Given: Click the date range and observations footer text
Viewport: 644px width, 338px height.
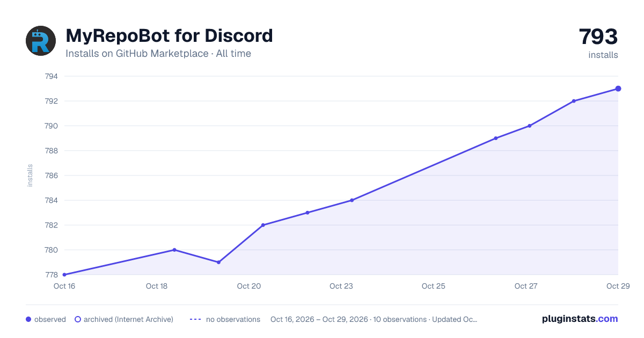Looking at the screenshot, I should pos(374,319).
